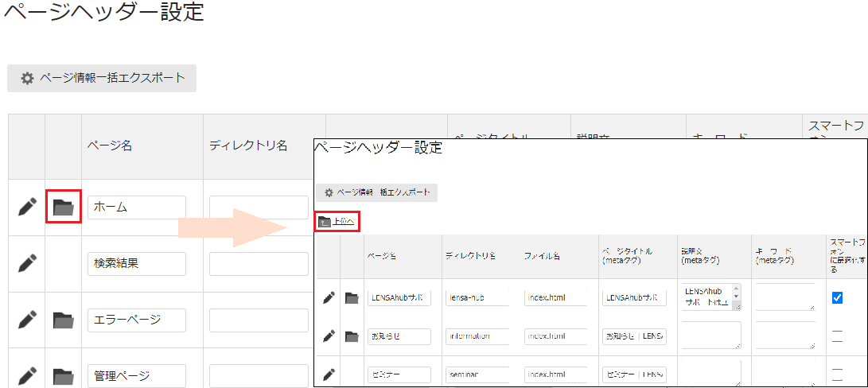868x388 pixels.
Task: Open the folder icon in the エラーページ row
Action: pyautogui.click(x=63, y=320)
